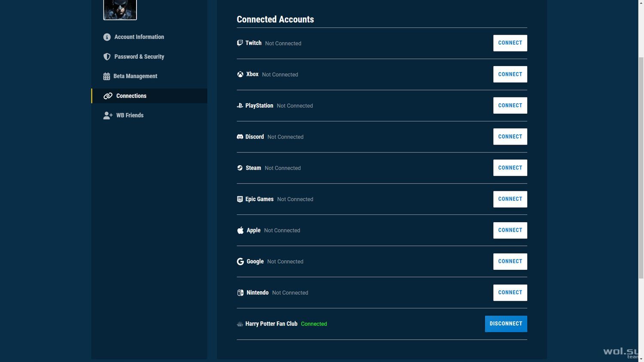Disconnect the Harry Potter Fan Club account
Viewport: 644px width, 362px height.
coord(506,324)
